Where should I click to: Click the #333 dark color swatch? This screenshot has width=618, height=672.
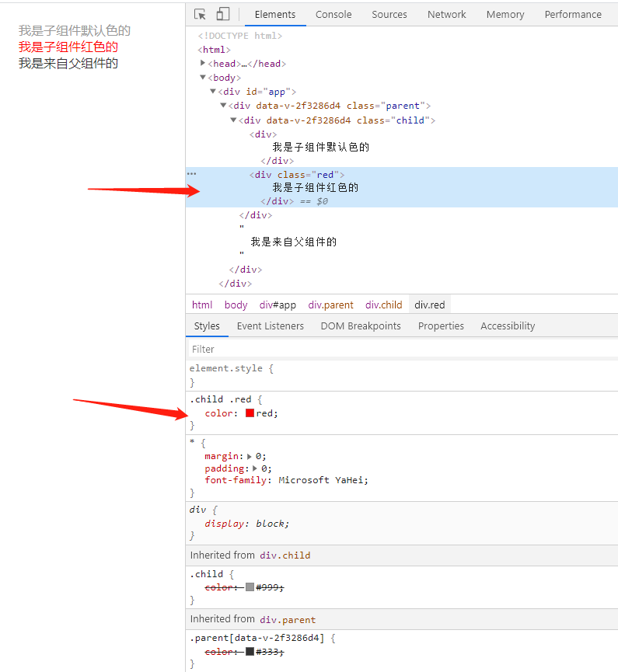coord(250,652)
